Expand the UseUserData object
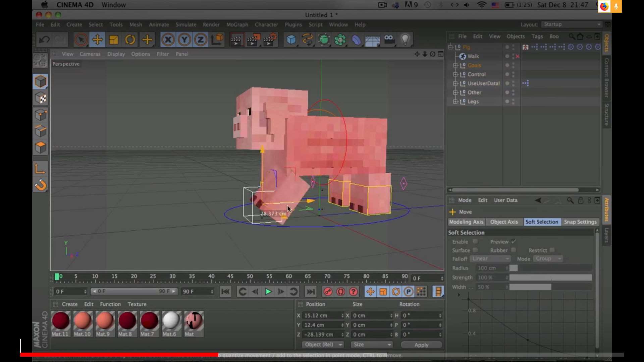Viewport: 644px width, 362px height. 455,83
